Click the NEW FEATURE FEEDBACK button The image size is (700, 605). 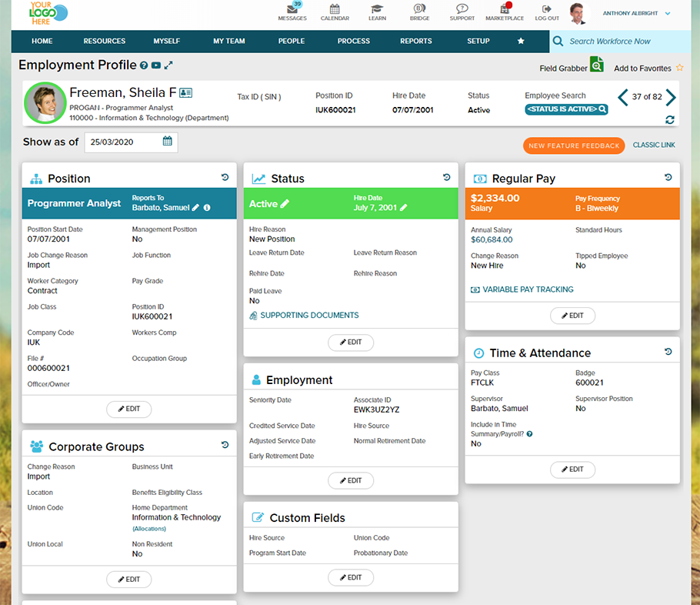coord(576,145)
